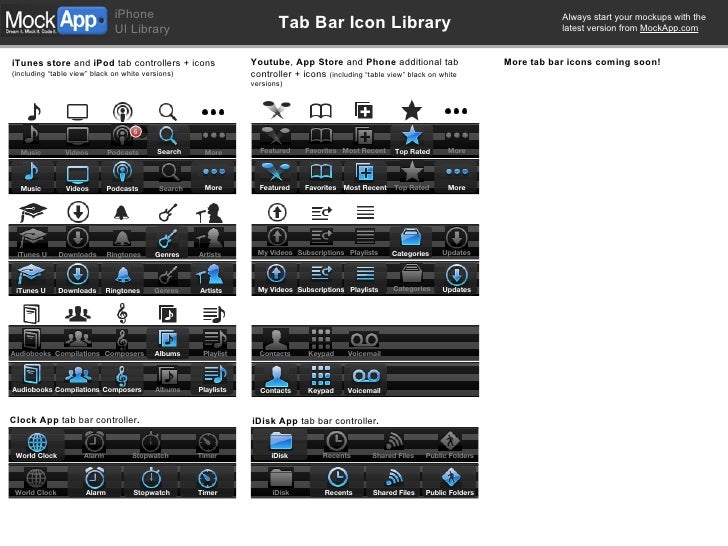The width and height of the screenshot is (728, 546).
Task: Select the blue Stopwatch tab
Action: (151, 481)
